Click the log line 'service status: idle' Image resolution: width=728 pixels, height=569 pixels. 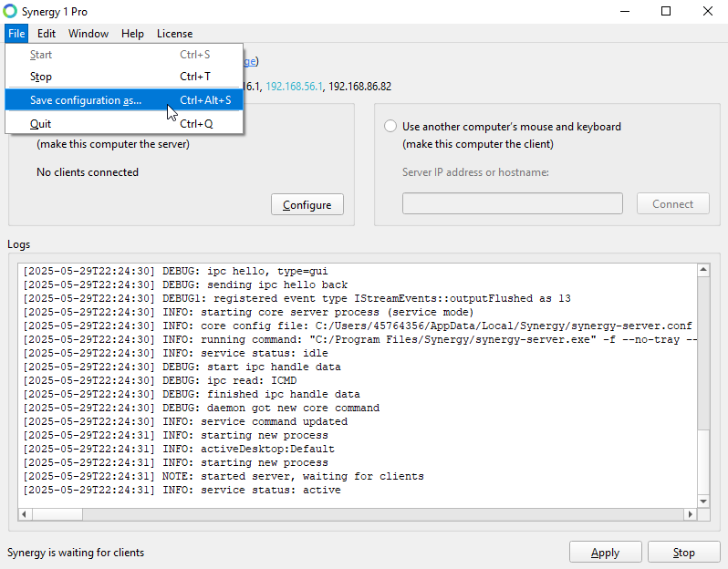click(x=175, y=353)
